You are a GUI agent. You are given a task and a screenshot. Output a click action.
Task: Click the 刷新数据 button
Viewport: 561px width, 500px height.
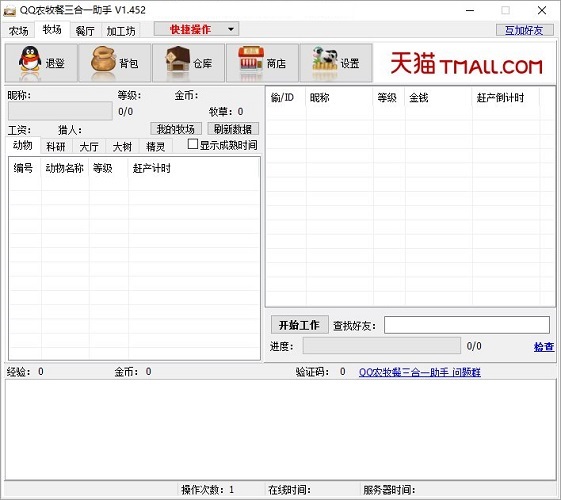[x=233, y=129]
